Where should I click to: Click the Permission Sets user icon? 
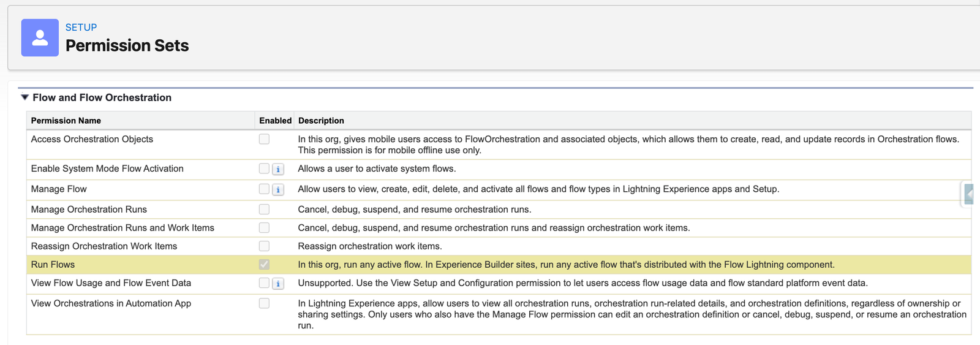(x=40, y=37)
